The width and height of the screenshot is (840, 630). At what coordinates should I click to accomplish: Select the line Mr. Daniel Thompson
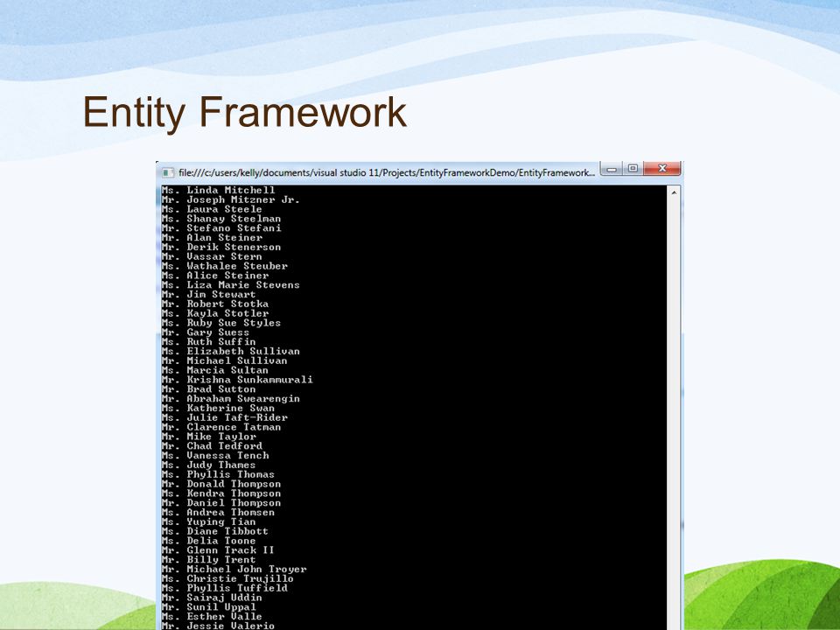221,502
